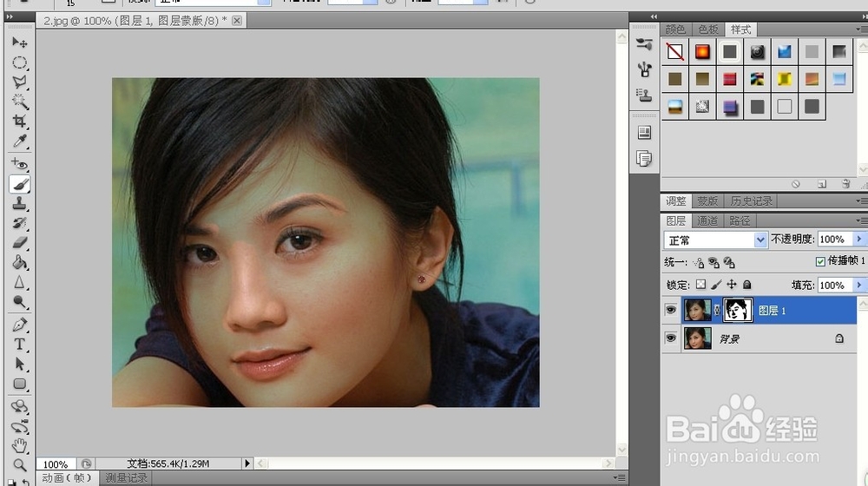Toggle unify layer visibility
Screen dimensions: 868x486
[x=713, y=262]
